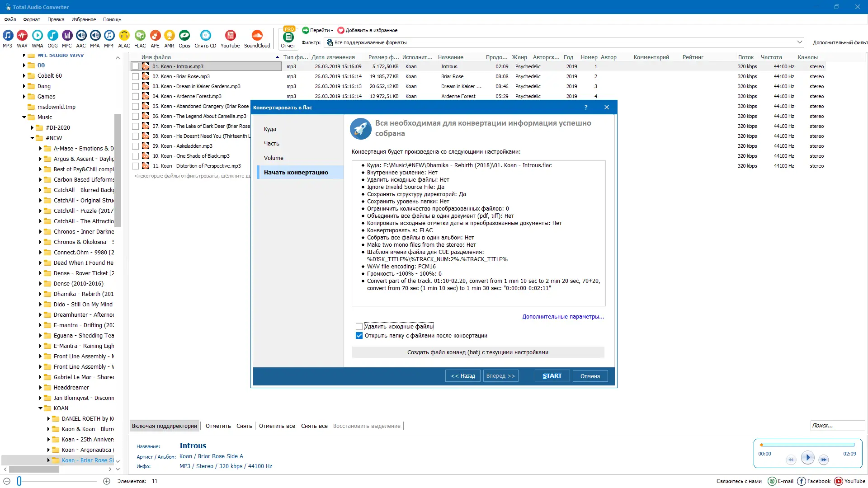Select the FLAC format icon
The image size is (868, 488).
pos(140,36)
